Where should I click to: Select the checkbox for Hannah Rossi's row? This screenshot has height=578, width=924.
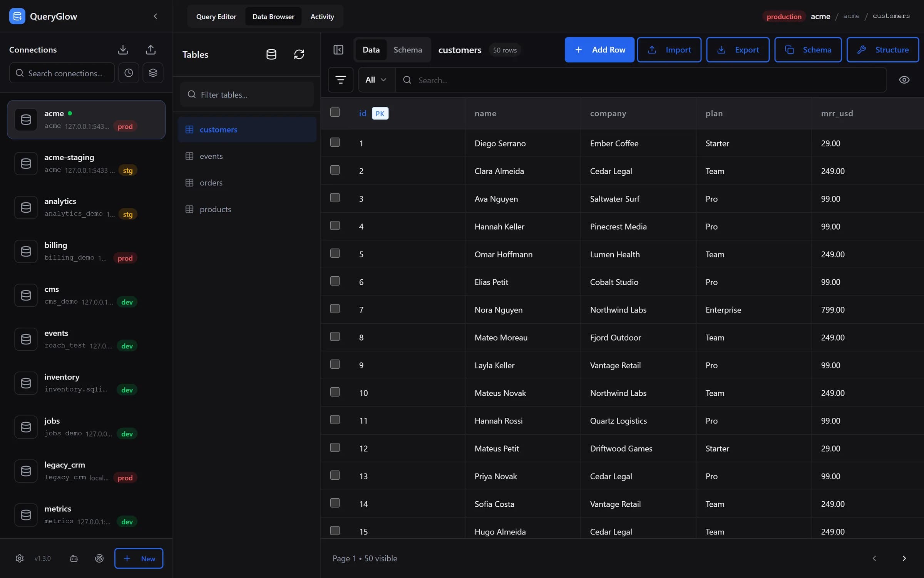tap(335, 420)
